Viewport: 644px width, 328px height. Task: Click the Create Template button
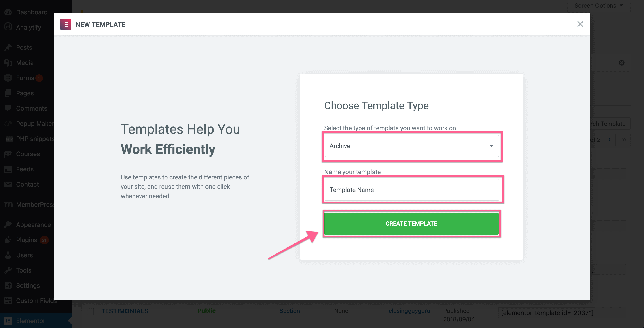411,224
